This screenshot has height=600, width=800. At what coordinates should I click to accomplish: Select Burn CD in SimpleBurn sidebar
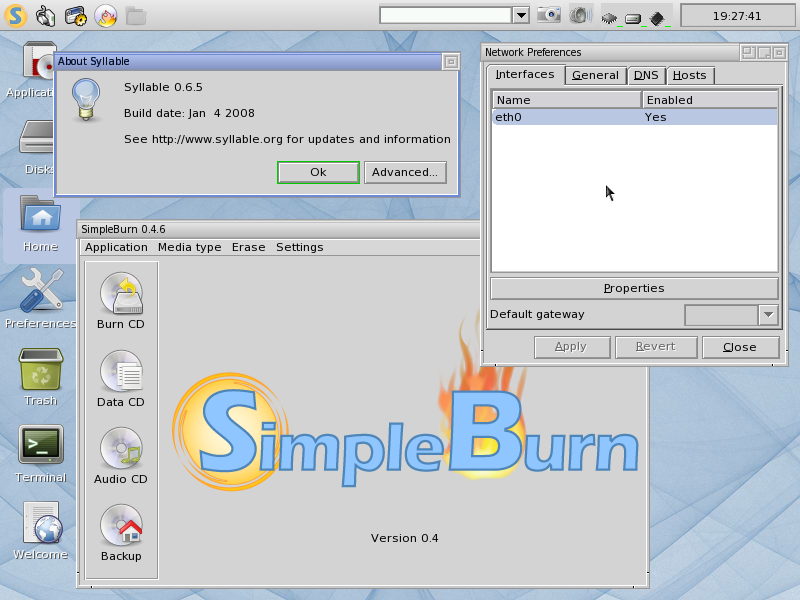[x=121, y=301]
